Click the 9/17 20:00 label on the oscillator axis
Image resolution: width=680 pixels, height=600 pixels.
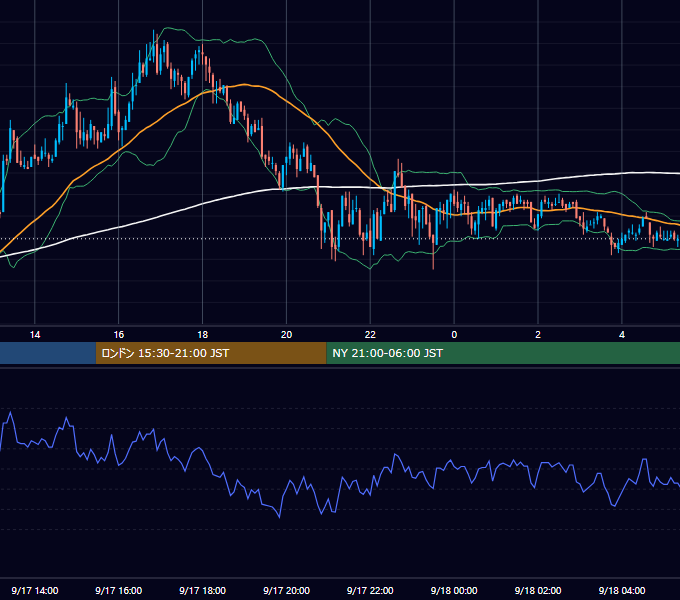[x=286, y=590]
